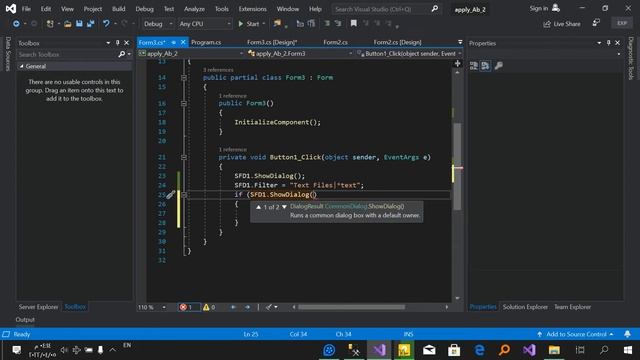Click the Open File folder icon
Viewport: 640px width, 360px height.
pos(68,24)
